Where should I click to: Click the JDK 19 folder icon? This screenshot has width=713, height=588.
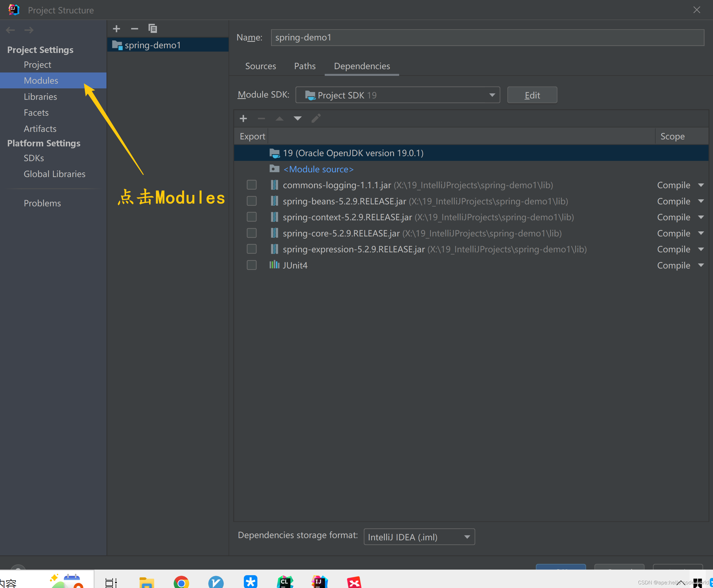275,153
